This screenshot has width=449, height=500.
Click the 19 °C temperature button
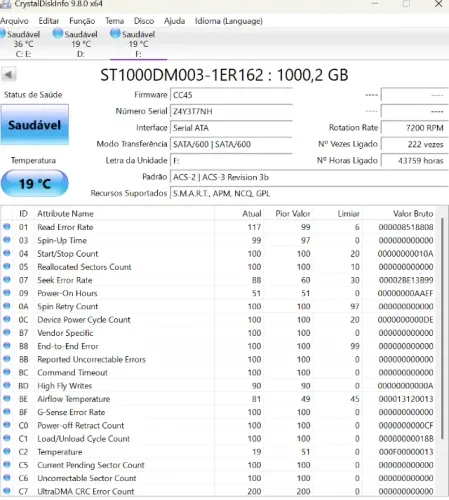pos(35,183)
